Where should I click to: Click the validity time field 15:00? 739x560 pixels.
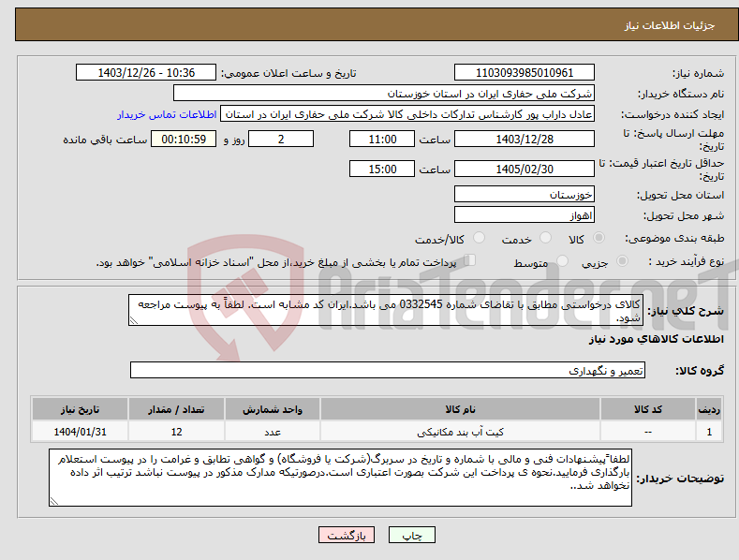(382, 169)
